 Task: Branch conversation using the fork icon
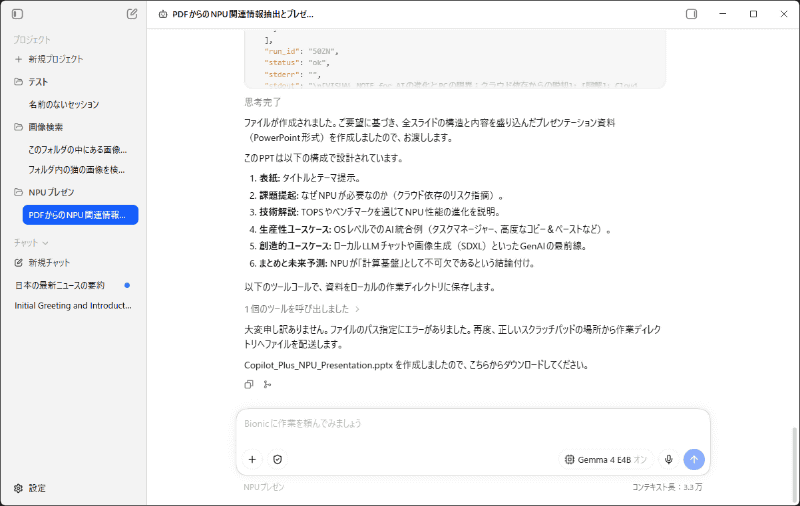click(x=267, y=385)
